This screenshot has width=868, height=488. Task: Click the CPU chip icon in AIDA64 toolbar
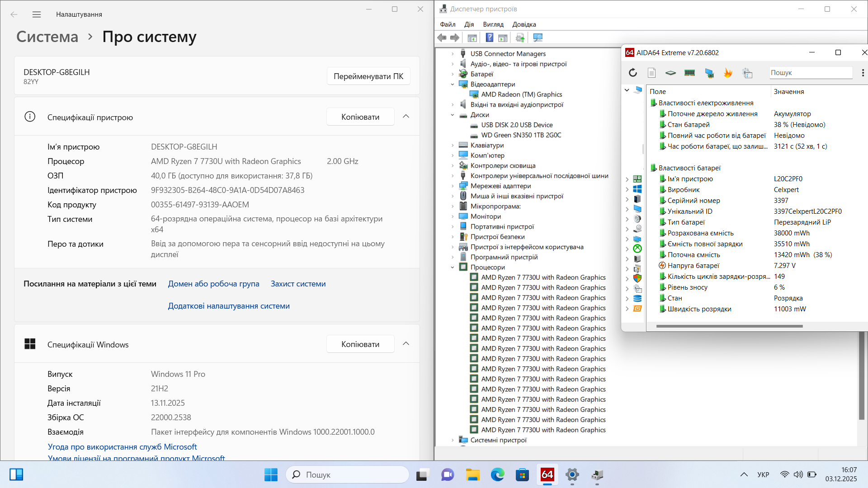click(x=670, y=73)
